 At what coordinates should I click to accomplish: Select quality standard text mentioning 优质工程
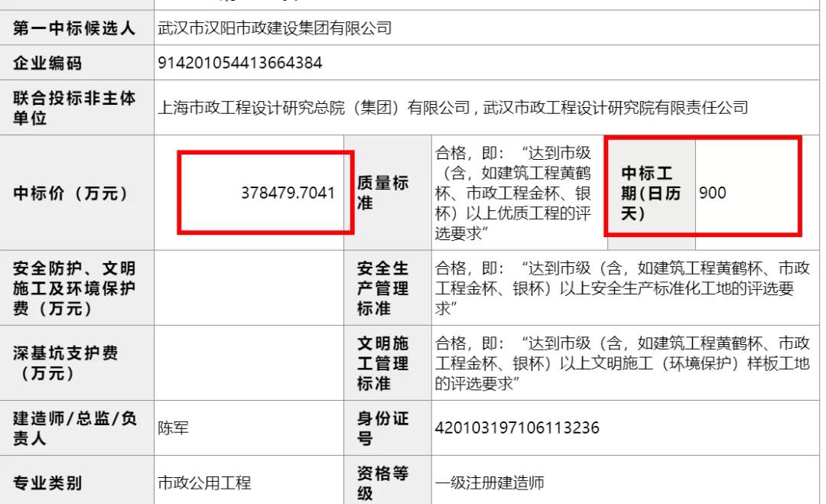tap(513, 193)
